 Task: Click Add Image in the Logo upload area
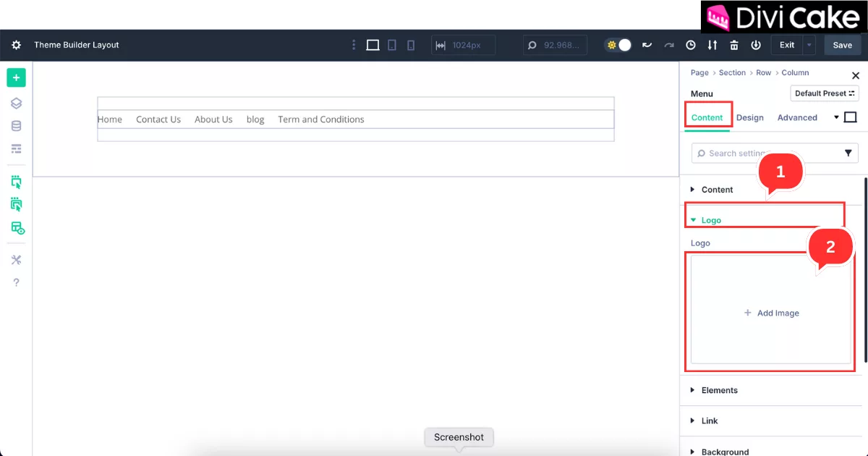pos(771,313)
